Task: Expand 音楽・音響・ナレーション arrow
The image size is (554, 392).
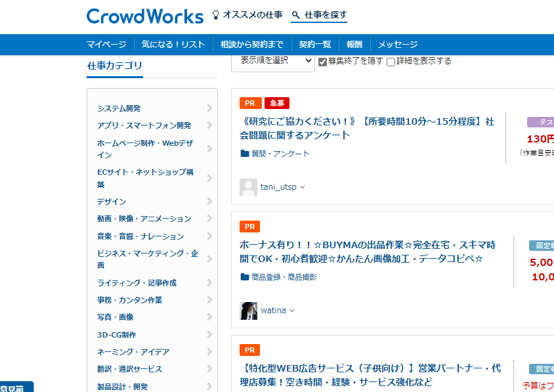Action: (x=209, y=236)
